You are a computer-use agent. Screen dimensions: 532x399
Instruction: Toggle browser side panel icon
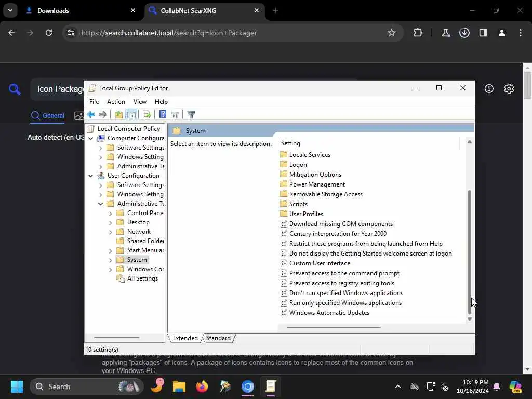[x=483, y=33]
